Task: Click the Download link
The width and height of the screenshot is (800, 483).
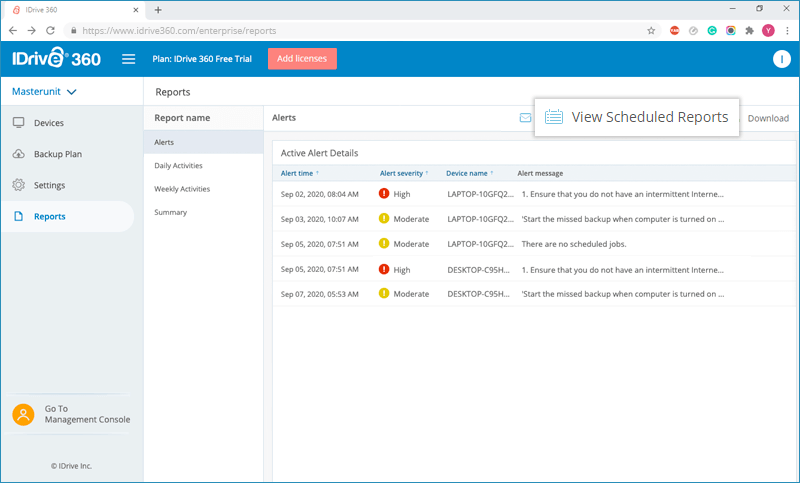Action: click(x=768, y=118)
